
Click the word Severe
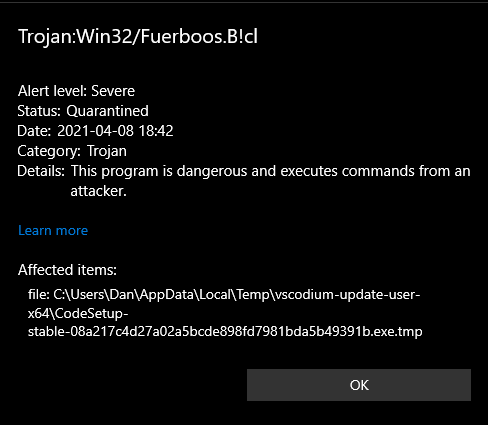pos(113,91)
